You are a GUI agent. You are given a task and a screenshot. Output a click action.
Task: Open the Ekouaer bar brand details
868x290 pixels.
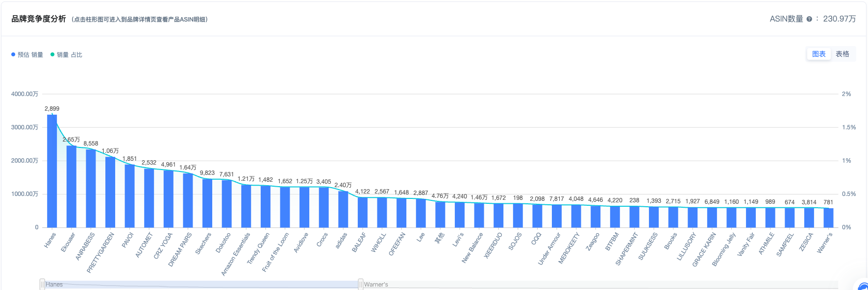(x=72, y=187)
